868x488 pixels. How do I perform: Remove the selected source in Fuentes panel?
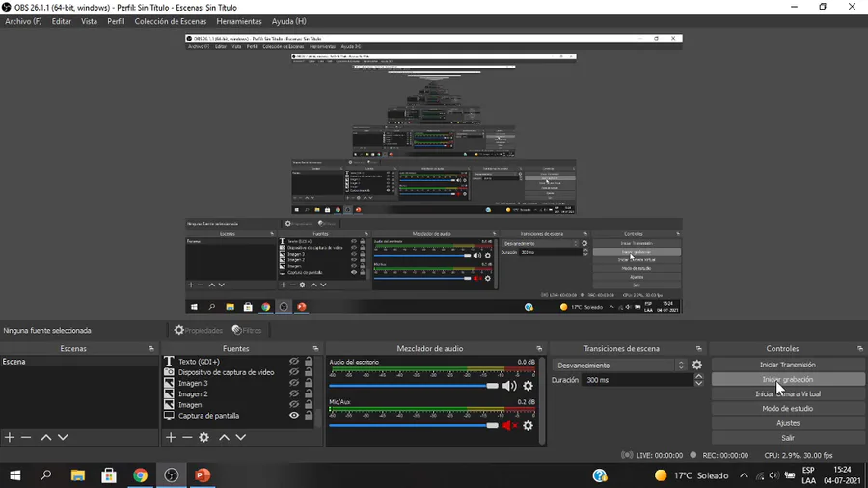(187, 437)
